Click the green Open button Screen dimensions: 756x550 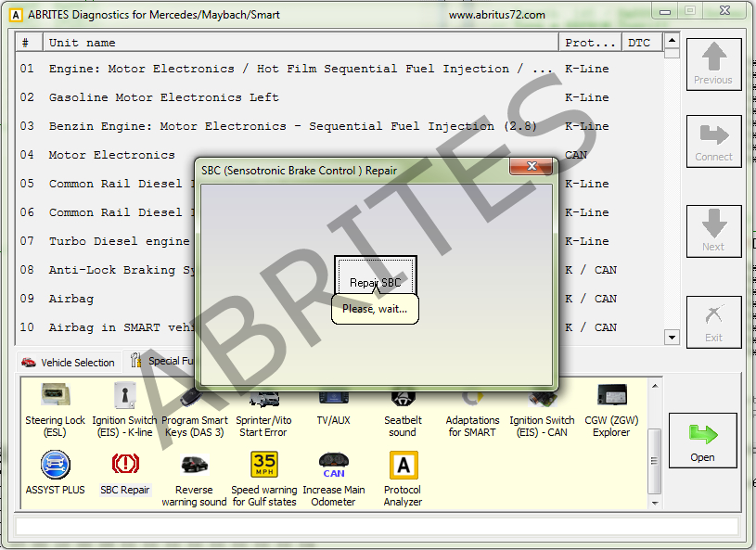pos(702,441)
